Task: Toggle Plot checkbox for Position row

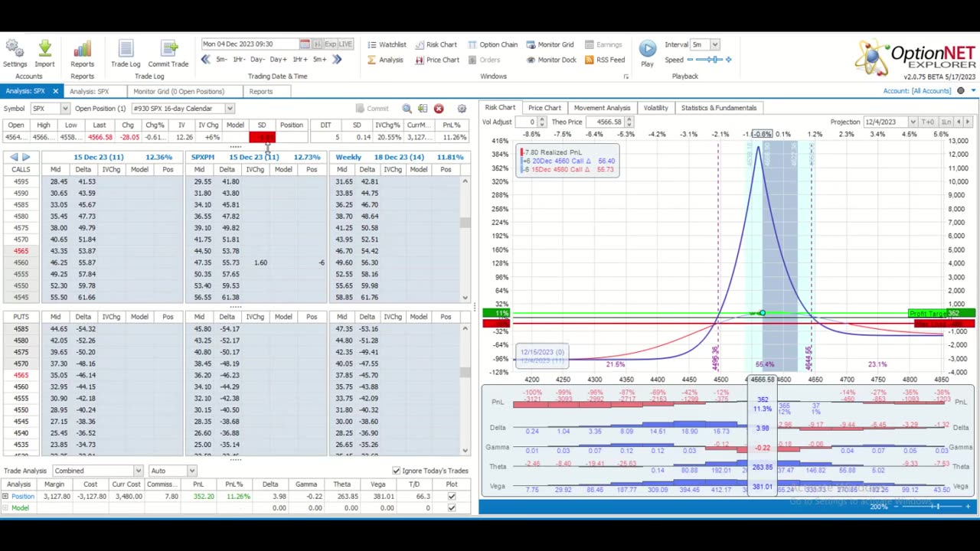Action: pyautogui.click(x=451, y=497)
